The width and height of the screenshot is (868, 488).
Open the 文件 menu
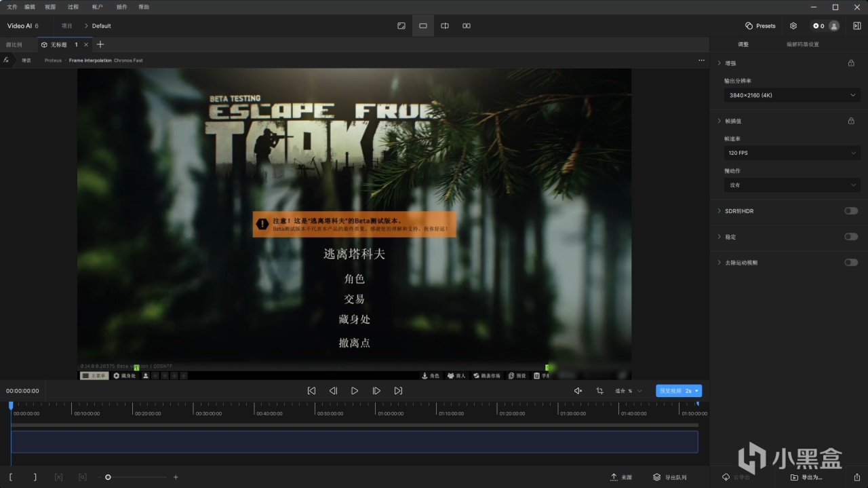coord(12,7)
